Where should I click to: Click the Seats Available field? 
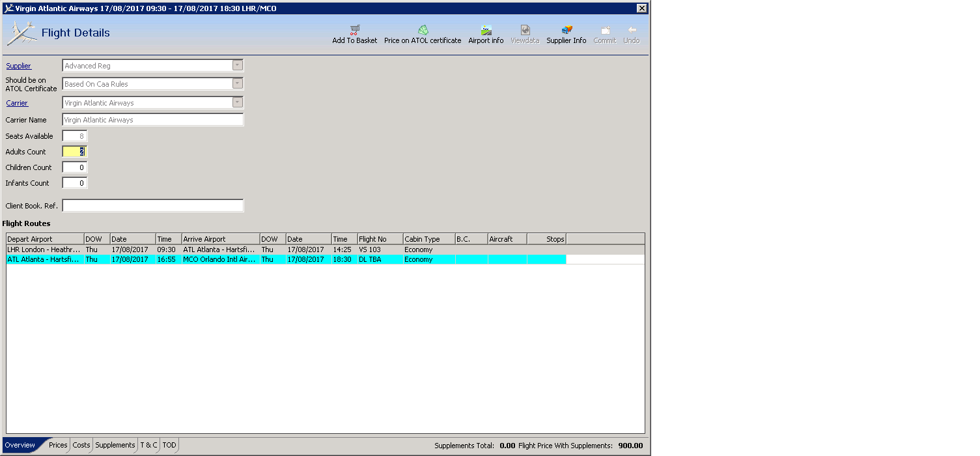click(x=75, y=136)
